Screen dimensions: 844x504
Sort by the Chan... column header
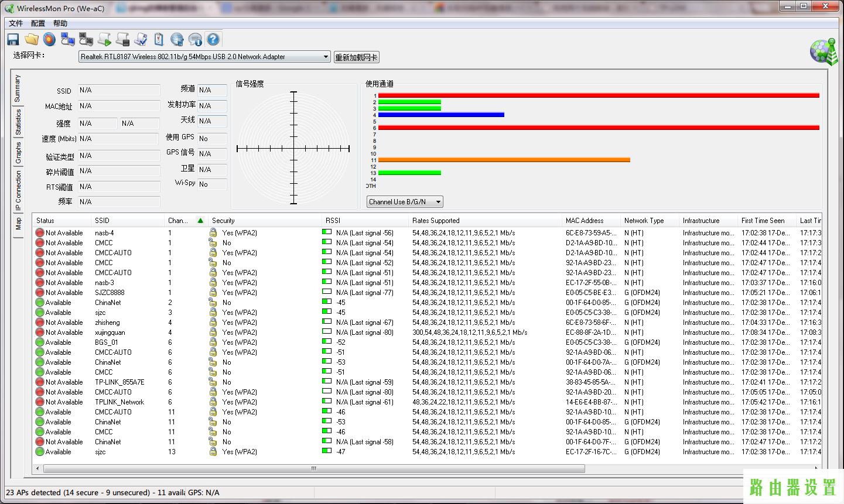point(186,221)
